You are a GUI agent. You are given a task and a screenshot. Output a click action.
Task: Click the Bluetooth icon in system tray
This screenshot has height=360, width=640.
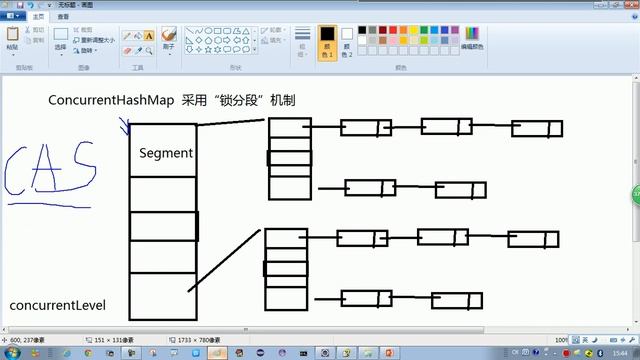600,353
